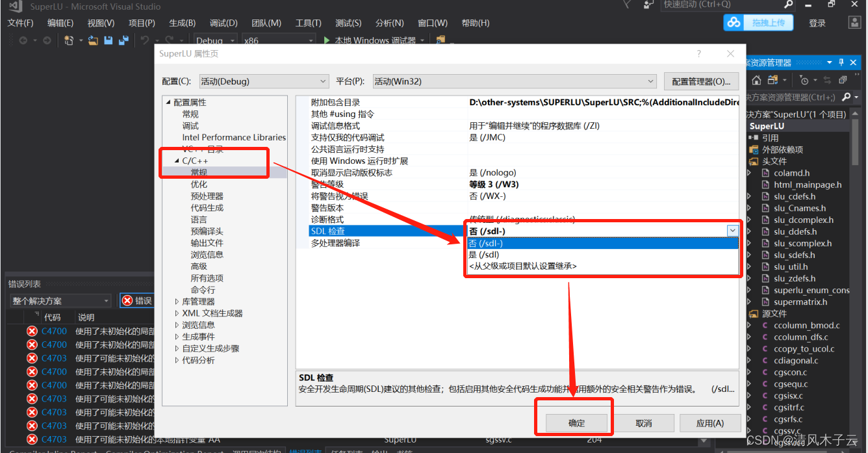The height and width of the screenshot is (453, 868).
Task: Click colamd.h in Solution Explorer
Action: (791, 173)
